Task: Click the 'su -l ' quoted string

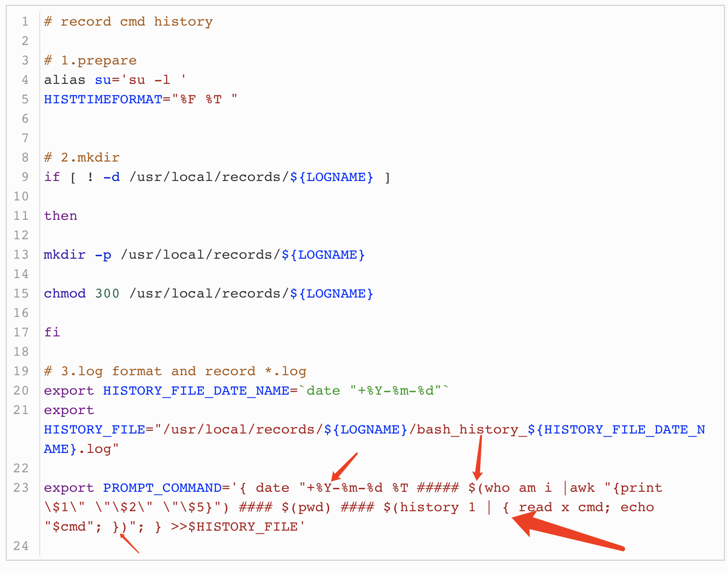Action: point(153,80)
